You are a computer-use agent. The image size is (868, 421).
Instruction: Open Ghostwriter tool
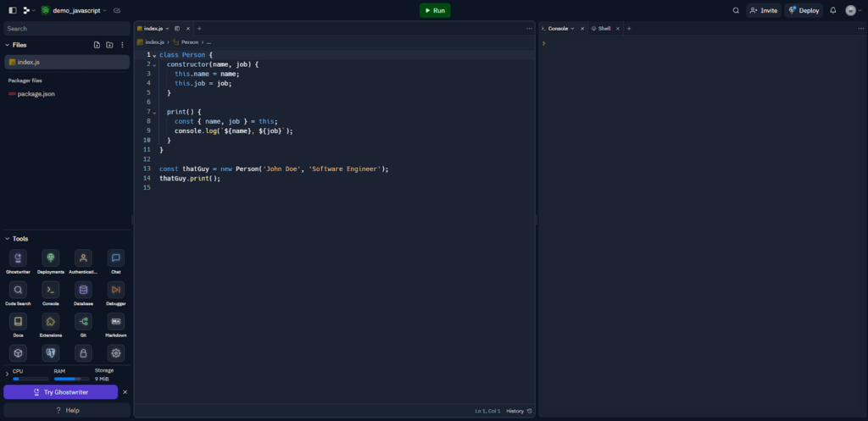(19, 258)
